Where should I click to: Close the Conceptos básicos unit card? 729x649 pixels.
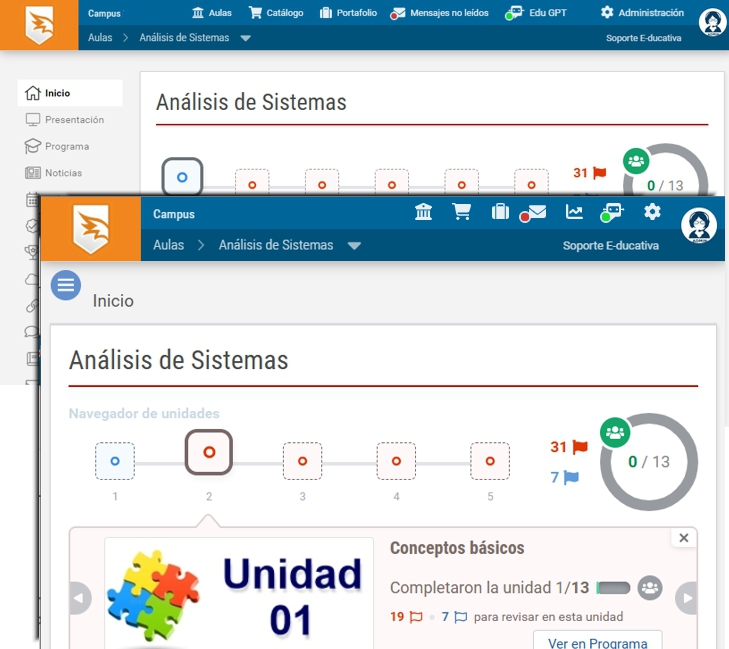pyautogui.click(x=684, y=538)
